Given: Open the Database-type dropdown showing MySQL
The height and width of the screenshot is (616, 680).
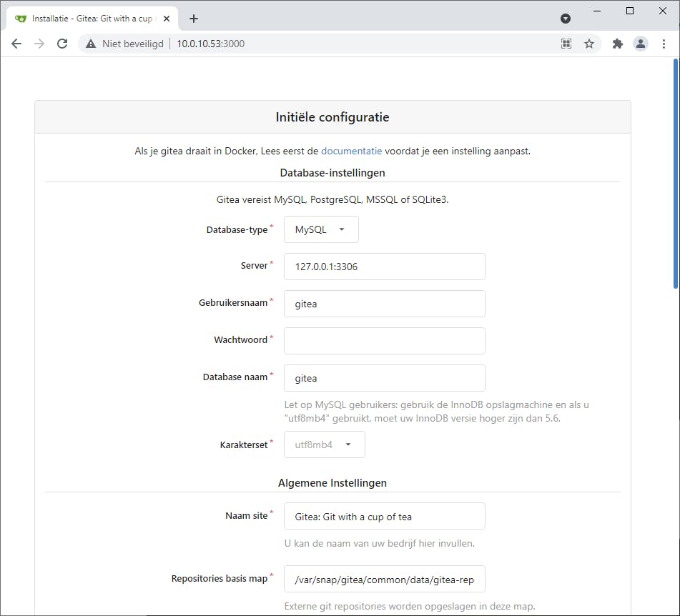Looking at the screenshot, I should point(320,229).
